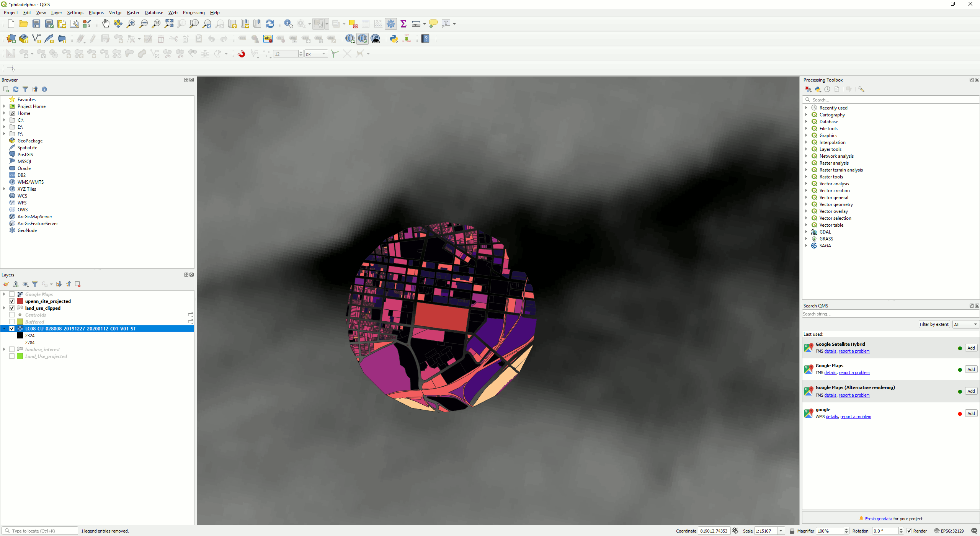This screenshot has height=536, width=980.
Task: Open the Scale dropdown in status bar
Action: coord(781,531)
